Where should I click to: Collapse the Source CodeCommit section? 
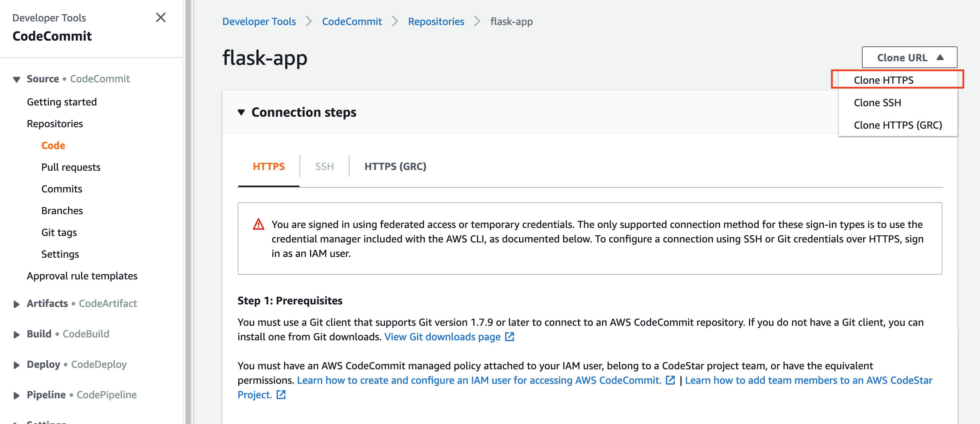tap(16, 79)
